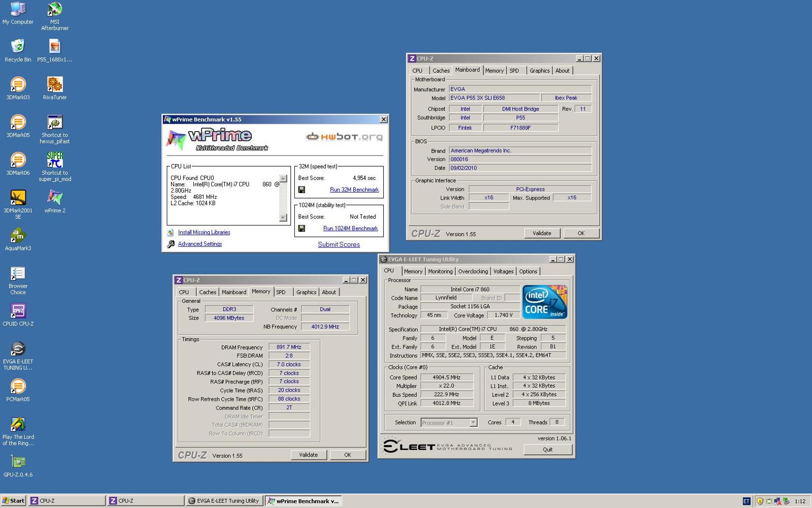Click the CPU List scrollbar up arrow in wPrime

point(283,179)
